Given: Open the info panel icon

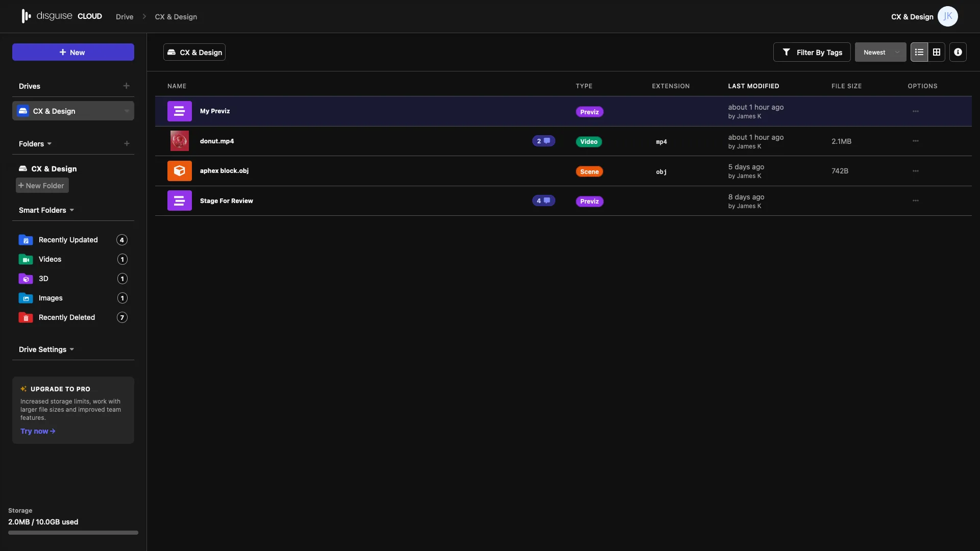Looking at the screenshot, I should coord(958,52).
